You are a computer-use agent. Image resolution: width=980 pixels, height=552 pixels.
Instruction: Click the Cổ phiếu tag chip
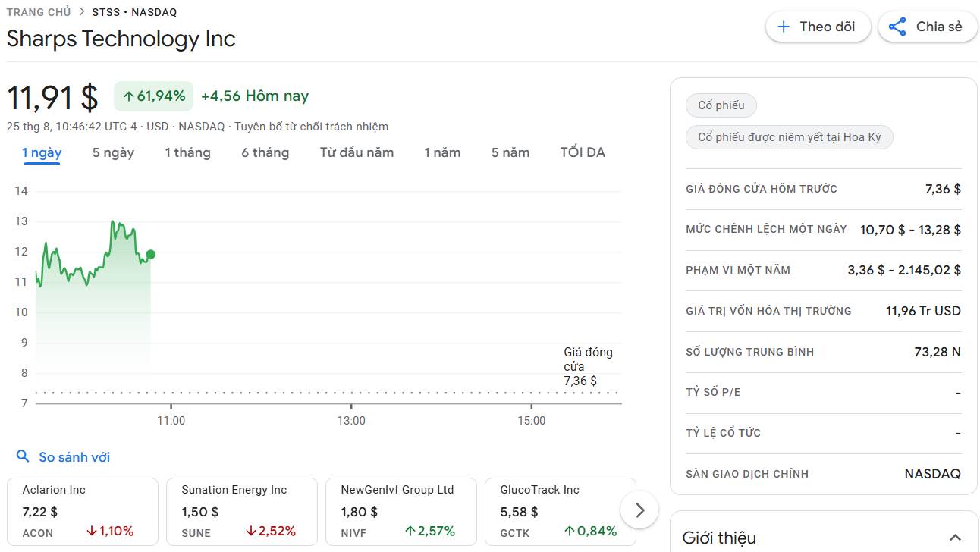(721, 105)
